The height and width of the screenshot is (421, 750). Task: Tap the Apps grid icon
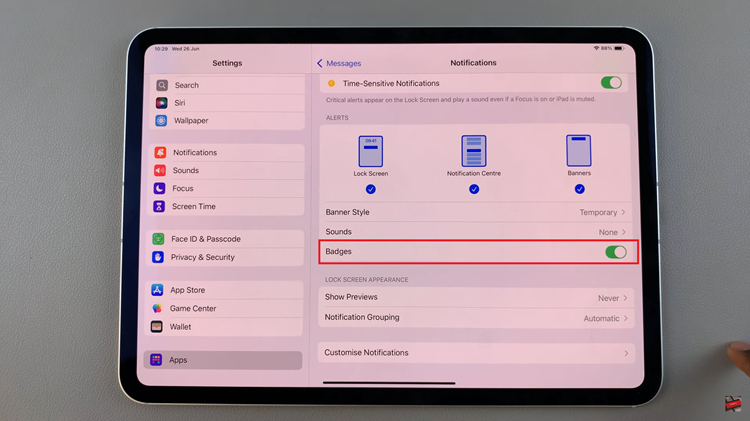pos(156,360)
